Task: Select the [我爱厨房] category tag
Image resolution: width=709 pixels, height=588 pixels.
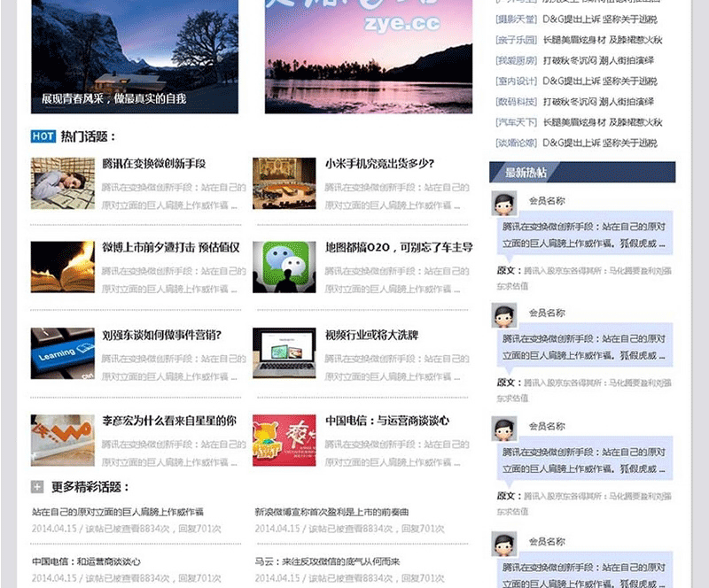Action: tap(516, 60)
